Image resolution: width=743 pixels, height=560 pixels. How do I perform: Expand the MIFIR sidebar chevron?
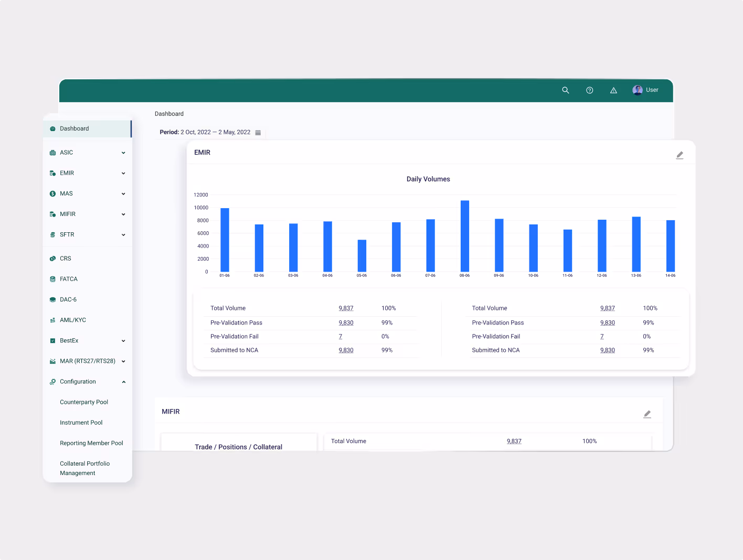click(123, 214)
